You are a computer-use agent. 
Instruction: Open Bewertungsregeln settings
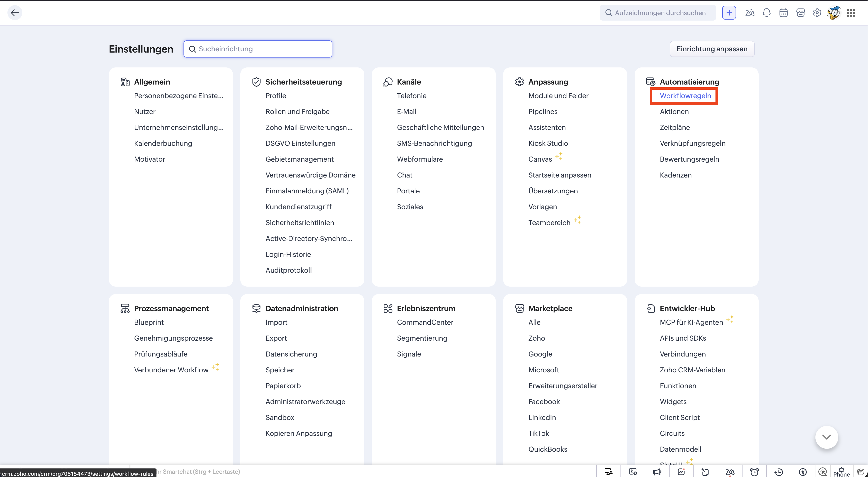(689, 159)
